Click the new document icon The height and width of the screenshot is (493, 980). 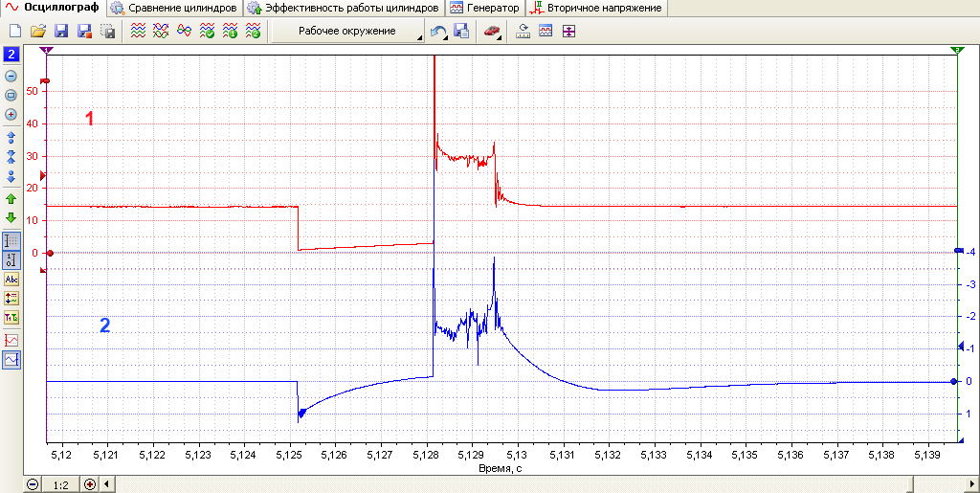point(15,31)
